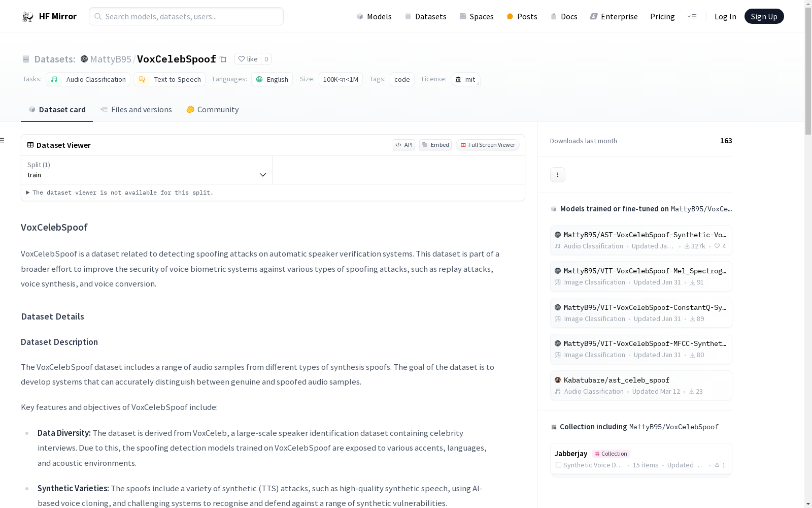The image size is (812, 508).
Task: Click the search models, datasets, users field
Action: click(186, 16)
